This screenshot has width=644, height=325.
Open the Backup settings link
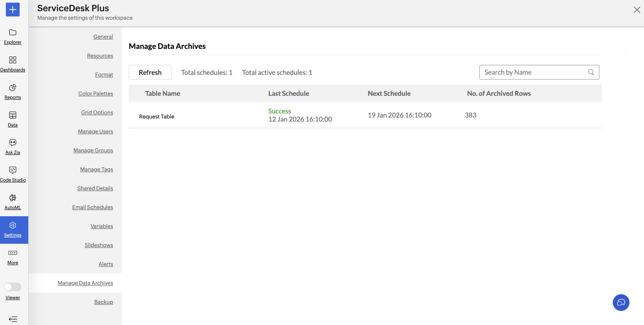click(103, 302)
